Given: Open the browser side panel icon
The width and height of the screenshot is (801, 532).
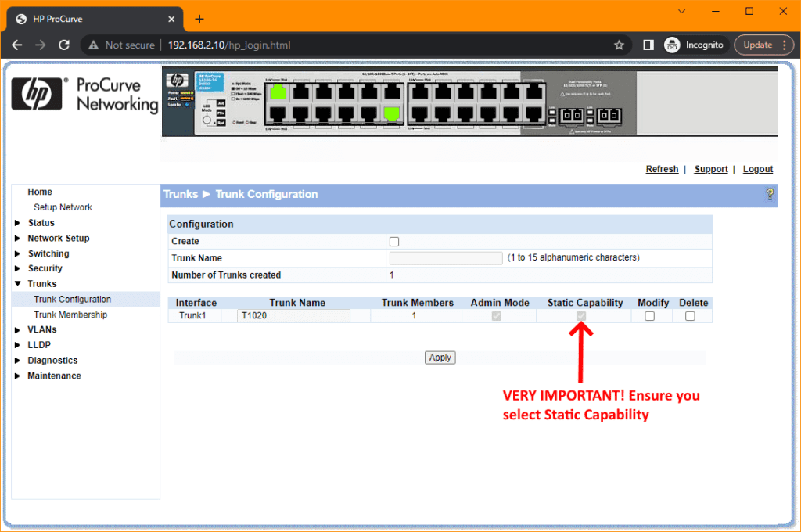Looking at the screenshot, I should click(x=648, y=45).
